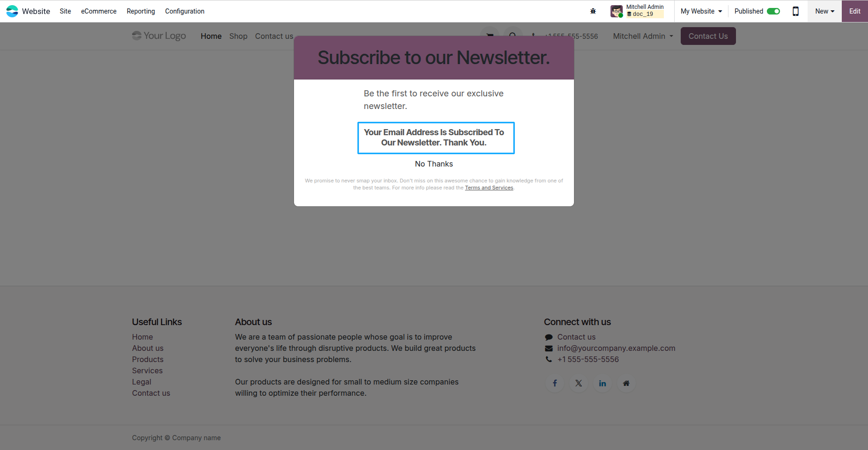
Task: Open the My Website dropdown
Action: [x=701, y=11]
